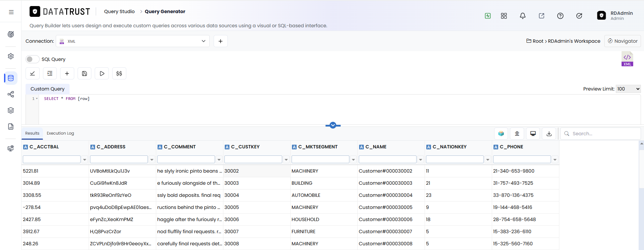Click the editor/results splitter handle

(x=333, y=126)
